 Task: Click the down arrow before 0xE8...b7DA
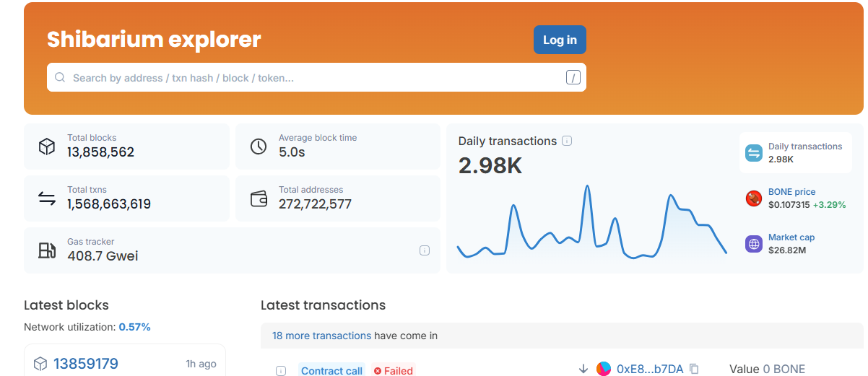583,369
